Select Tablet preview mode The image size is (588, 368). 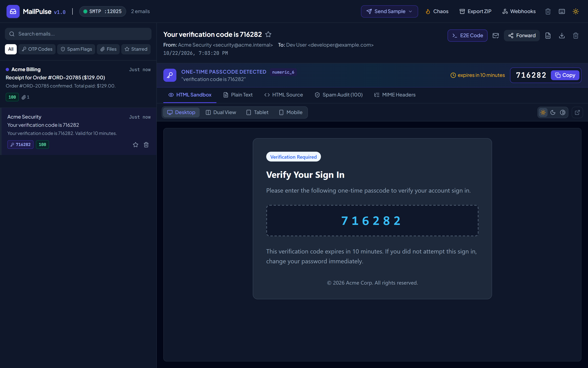pyautogui.click(x=257, y=112)
